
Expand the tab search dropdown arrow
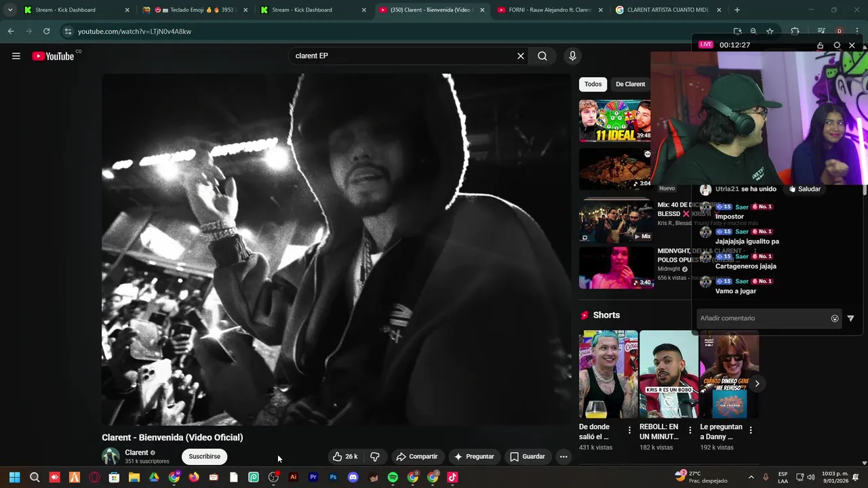coord(9,10)
